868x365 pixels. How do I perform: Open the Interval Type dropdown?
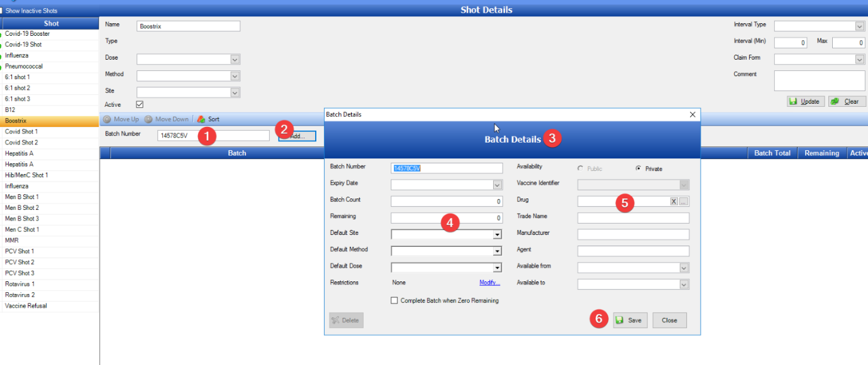pyautogui.click(x=860, y=26)
